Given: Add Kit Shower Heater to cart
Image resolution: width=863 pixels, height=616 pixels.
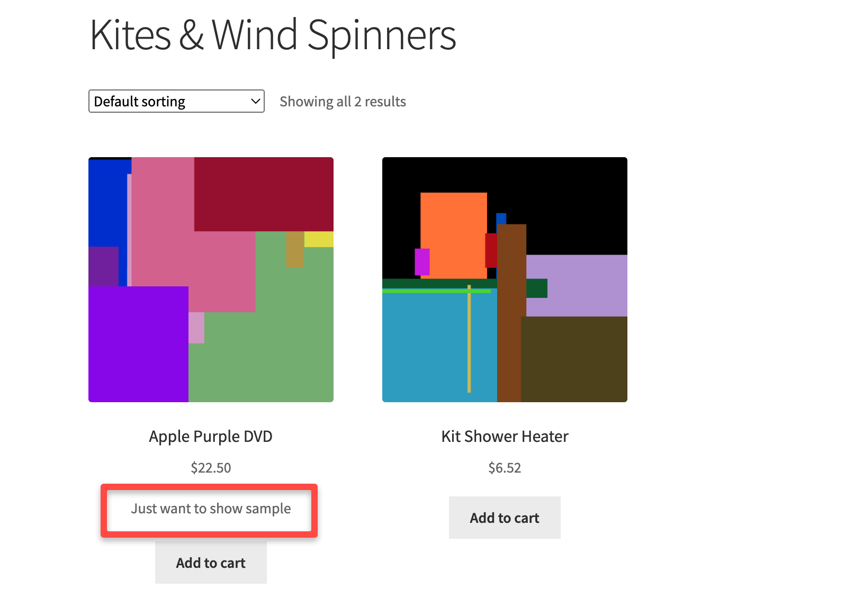Looking at the screenshot, I should [505, 518].
